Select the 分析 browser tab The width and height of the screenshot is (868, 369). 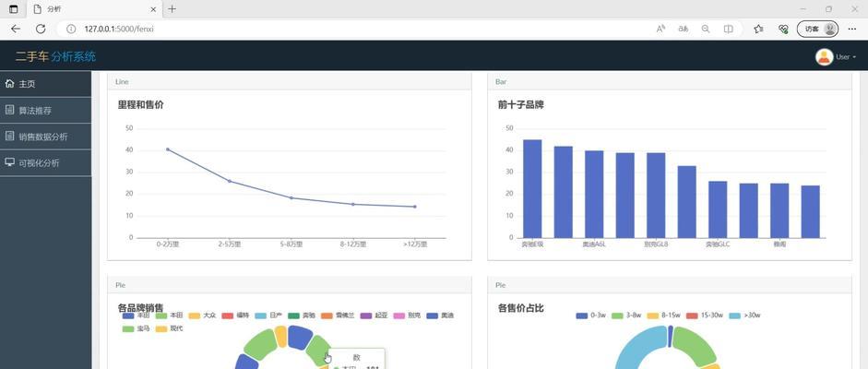[94, 9]
